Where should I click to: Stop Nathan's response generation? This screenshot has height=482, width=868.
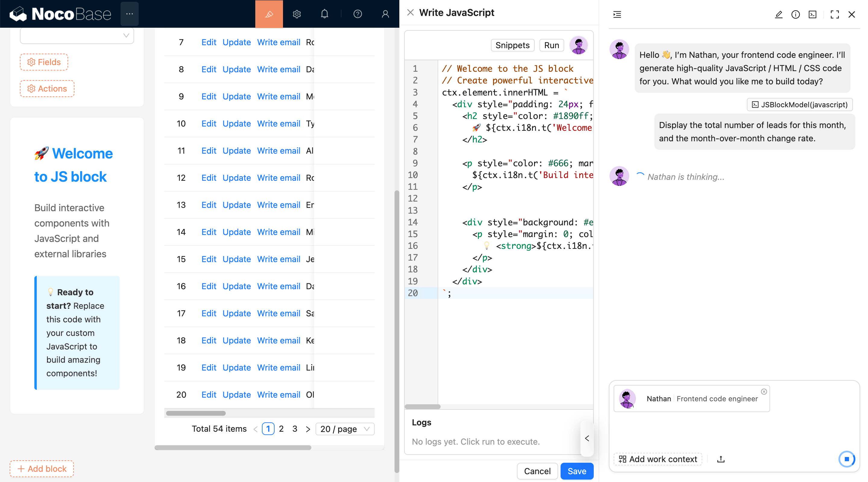[846, 459]
